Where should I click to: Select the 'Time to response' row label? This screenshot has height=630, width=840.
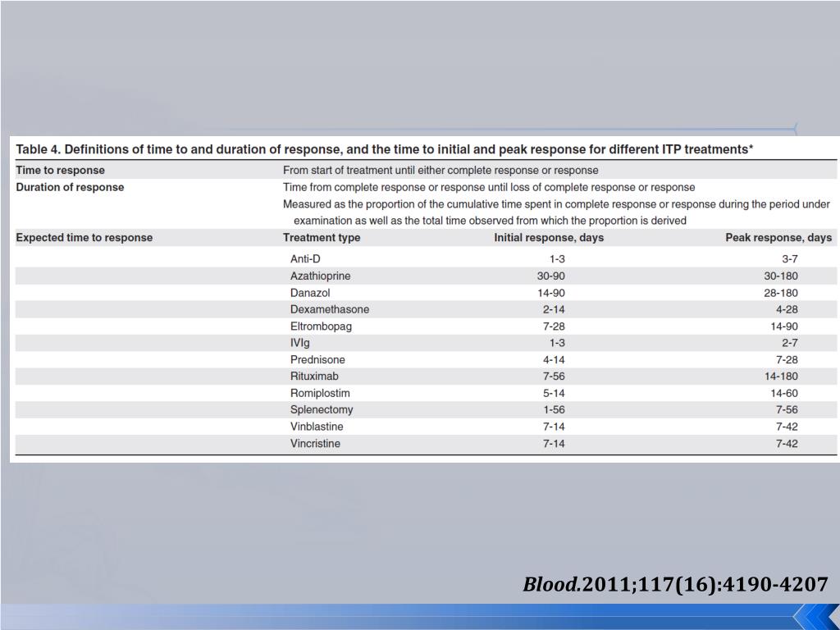tap(60, 171)
